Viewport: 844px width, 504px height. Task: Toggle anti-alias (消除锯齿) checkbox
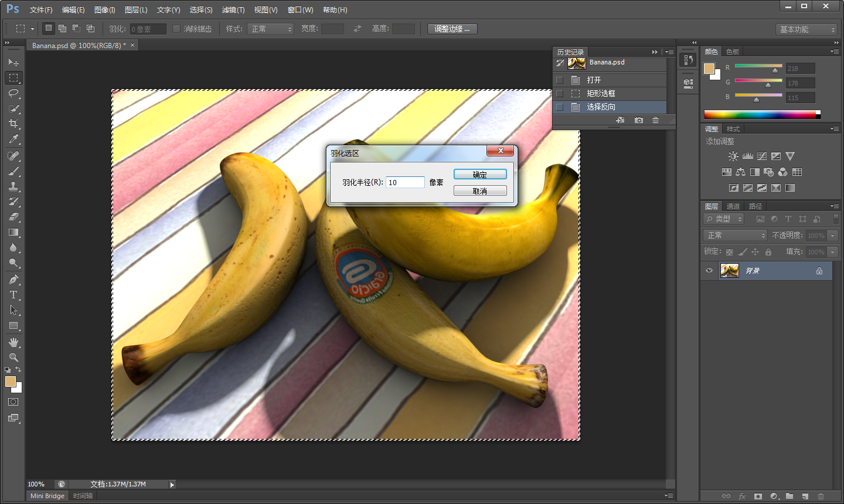[176, 29]
